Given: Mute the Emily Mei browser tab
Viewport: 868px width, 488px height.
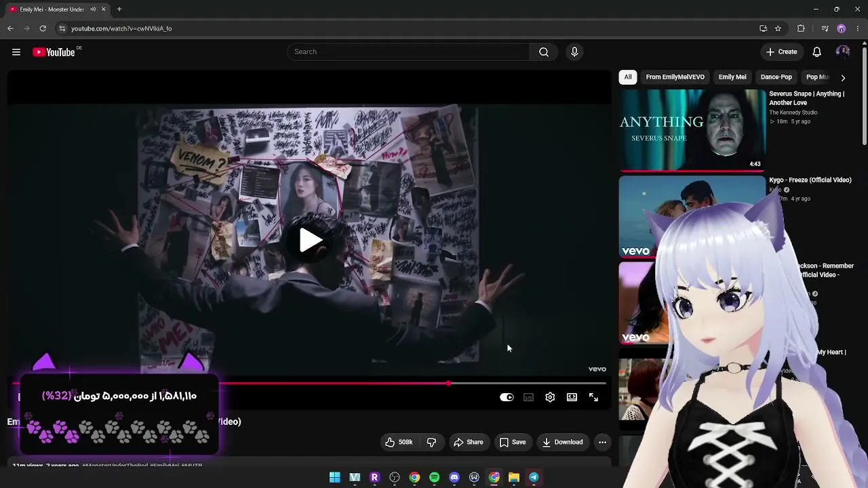Looking at the screenshot, I should click(x=93, y=9).
